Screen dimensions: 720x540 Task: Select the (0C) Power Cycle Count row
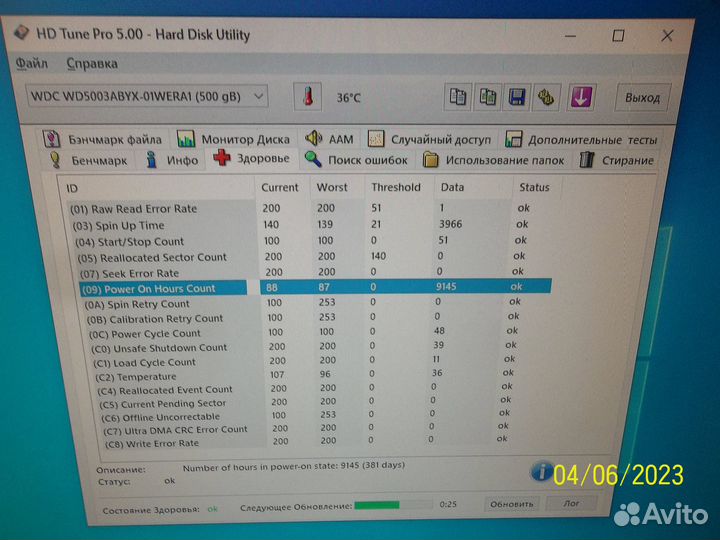click(x=303, y=332)
